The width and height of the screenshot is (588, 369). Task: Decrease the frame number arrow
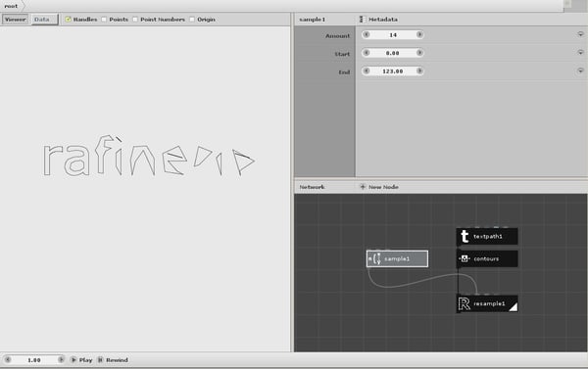(x=8, y=359)
